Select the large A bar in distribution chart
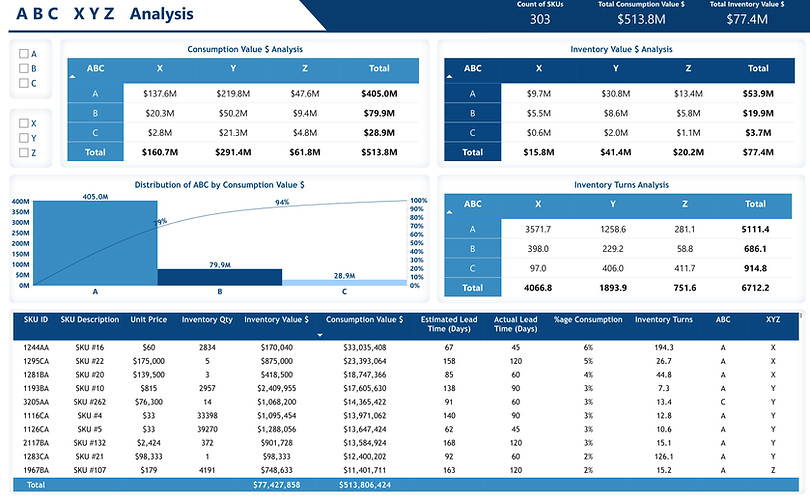The width and height of the screenshot is (810, 497). pyautogui.click(x=95, y=243)
